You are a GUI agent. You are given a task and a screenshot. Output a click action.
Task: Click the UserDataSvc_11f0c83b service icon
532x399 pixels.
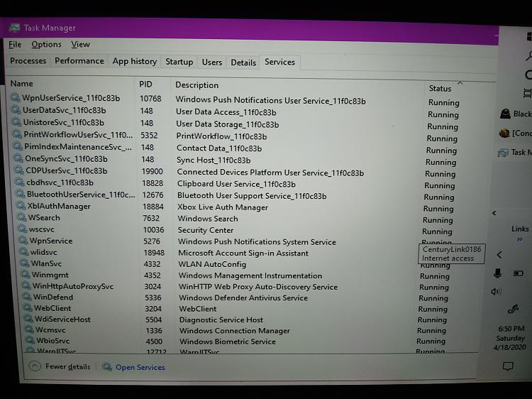point(16,109)
